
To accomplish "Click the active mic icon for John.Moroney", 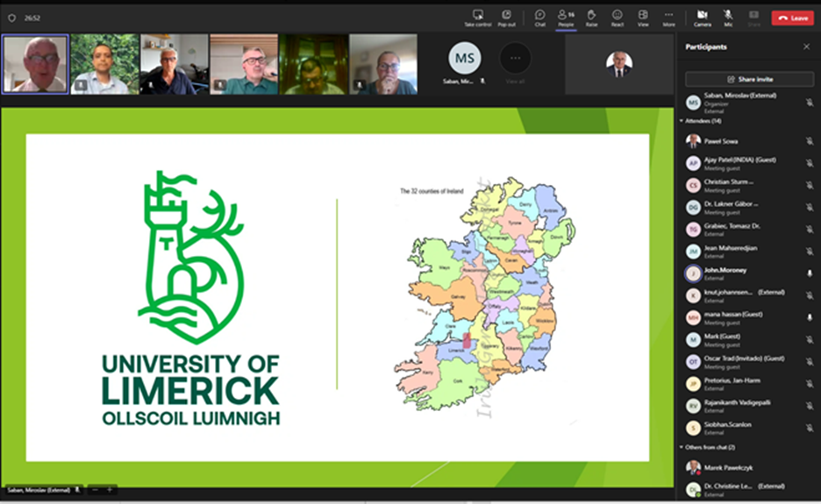I will point(810,273).
